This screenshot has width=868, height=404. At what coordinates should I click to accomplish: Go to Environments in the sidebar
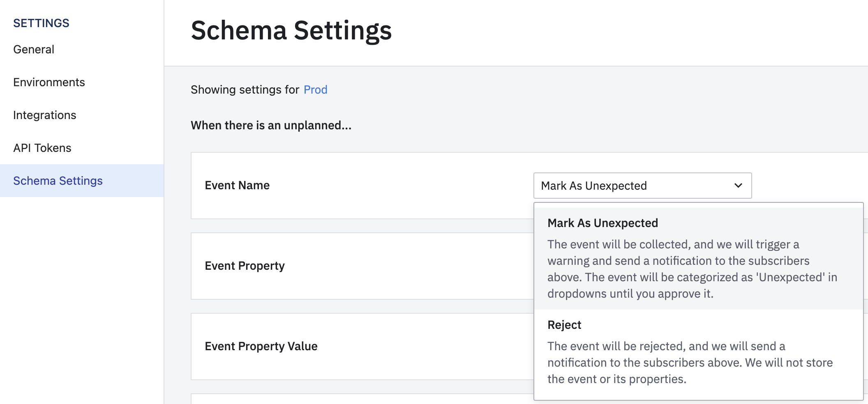click(49, 82)
